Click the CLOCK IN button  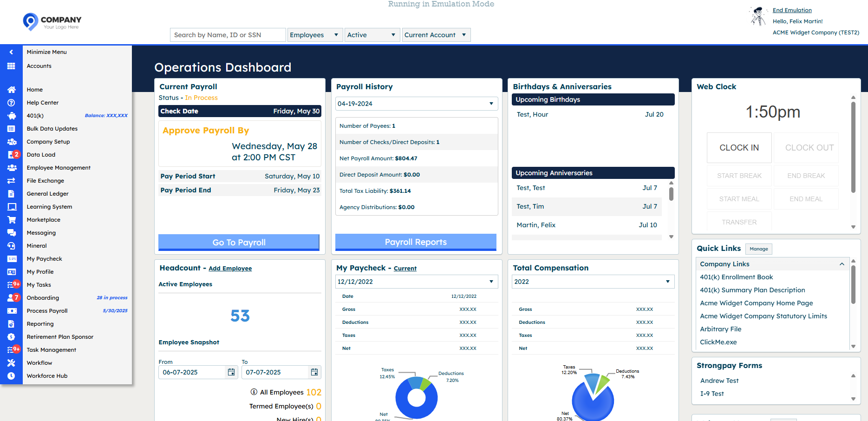point(739,148)
